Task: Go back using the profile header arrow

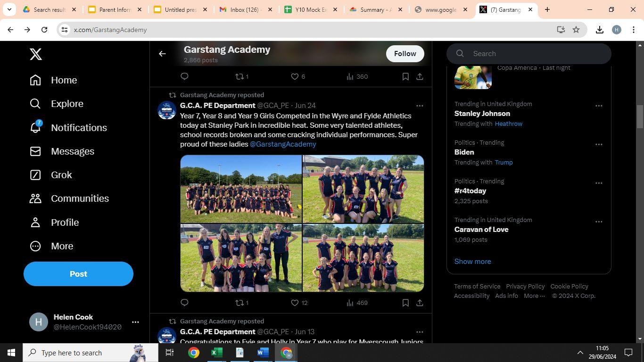Action: point(162,54)
